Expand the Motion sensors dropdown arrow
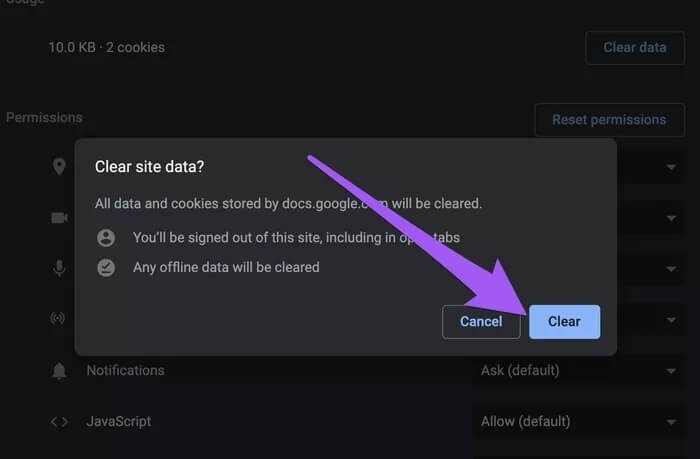 (x=671, y=320)
